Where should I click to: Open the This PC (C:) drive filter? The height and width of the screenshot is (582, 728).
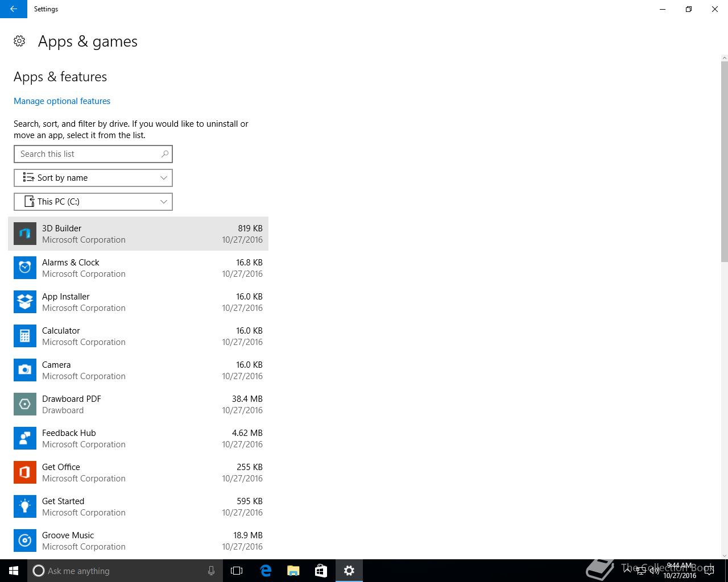tap(93, 202)
